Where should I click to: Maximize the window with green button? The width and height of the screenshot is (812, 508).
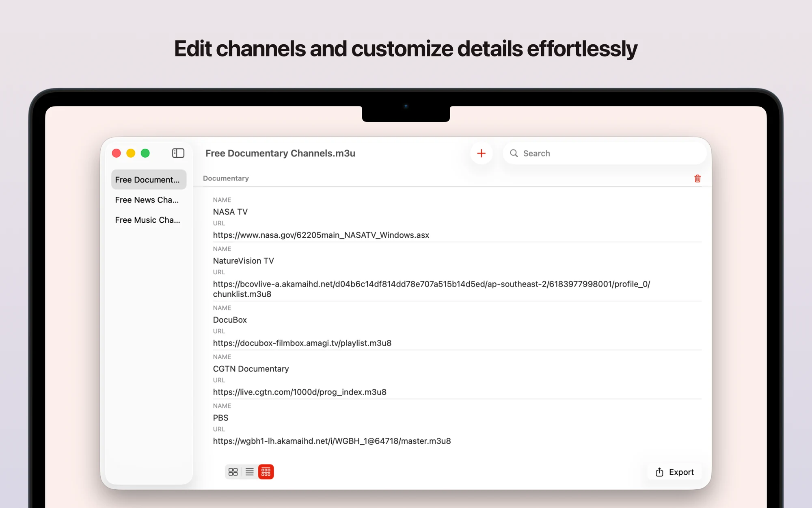click(x=145, y=153)
